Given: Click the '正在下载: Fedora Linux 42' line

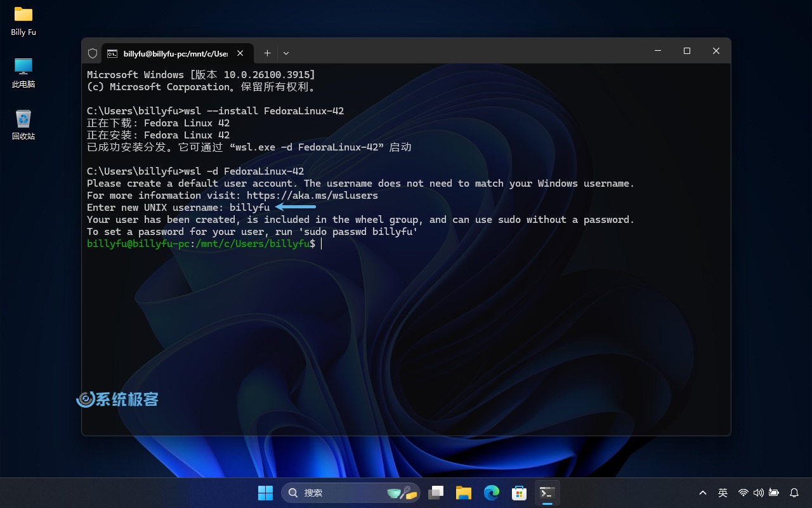Looking at the screenshot, I should tap(158, 123).
